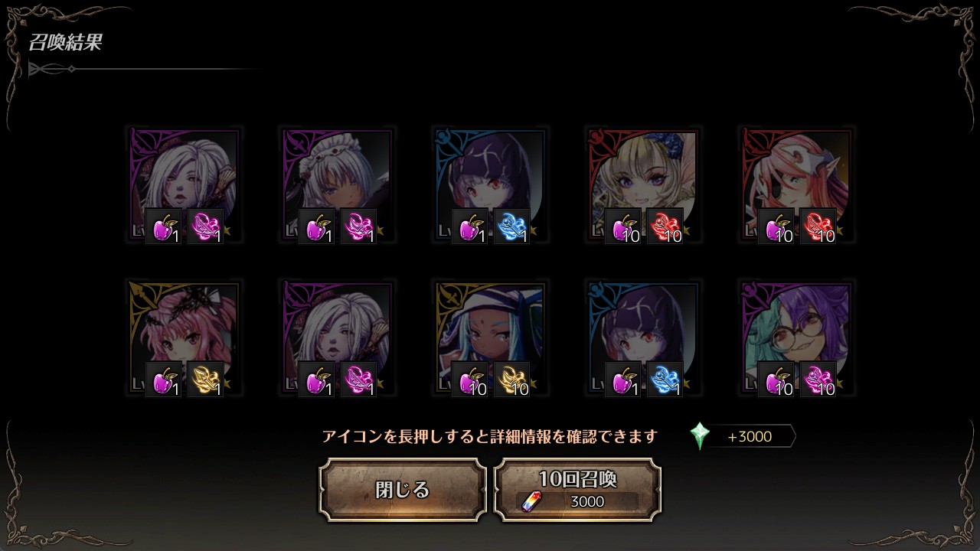The image size is (980, 551).
Task: Click the gold crystal on white-hooded character
Action: (x=511, y=379)
